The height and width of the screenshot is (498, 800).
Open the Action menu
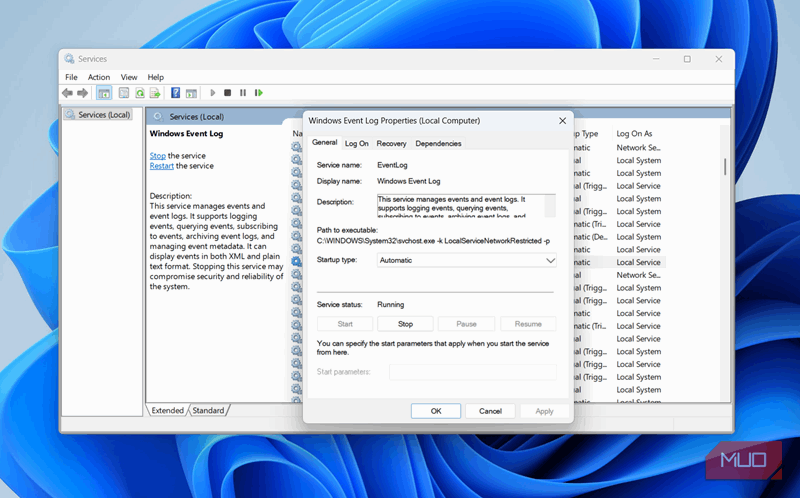99,77
